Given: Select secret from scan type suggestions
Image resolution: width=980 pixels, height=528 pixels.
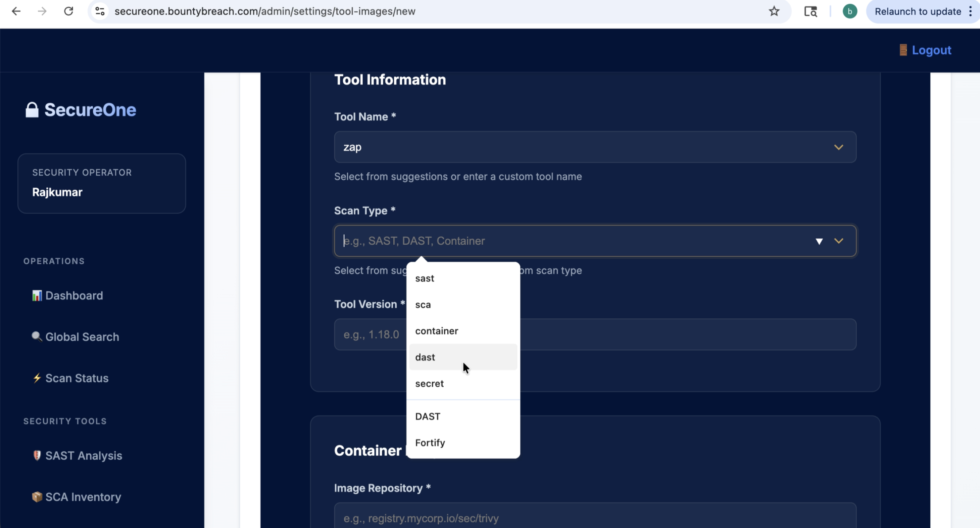Looking at the screenshot, I should [463, 383].
